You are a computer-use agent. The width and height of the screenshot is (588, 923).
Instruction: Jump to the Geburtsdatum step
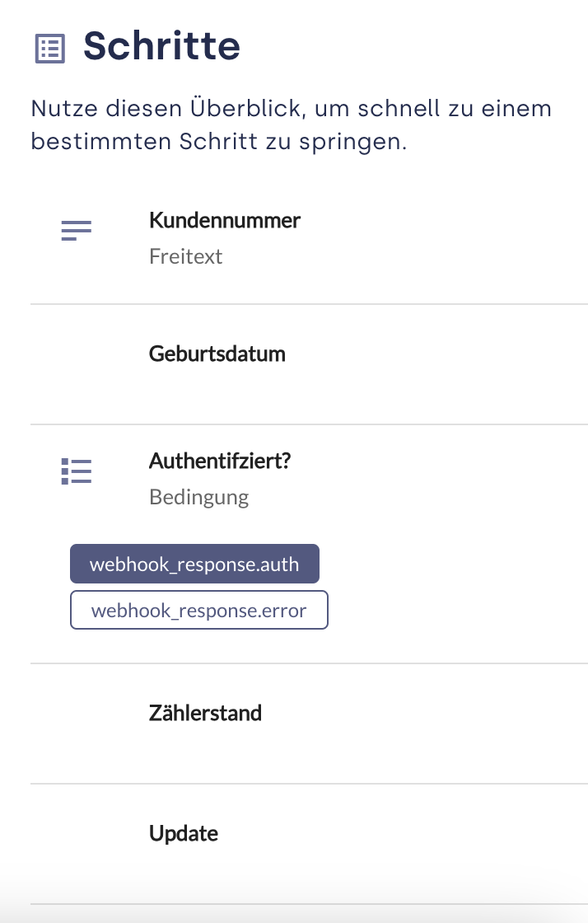pyautogui.click(x=217, y=354)
